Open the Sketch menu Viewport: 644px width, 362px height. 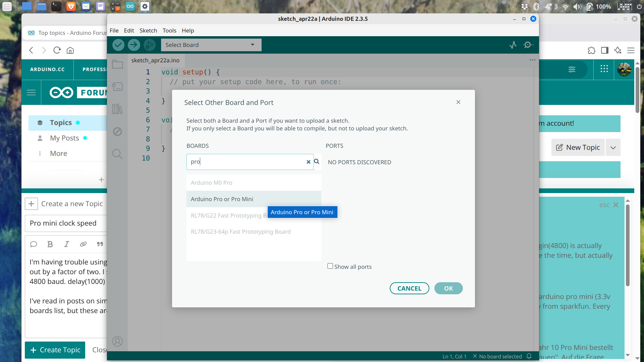[x=148, y=31]
